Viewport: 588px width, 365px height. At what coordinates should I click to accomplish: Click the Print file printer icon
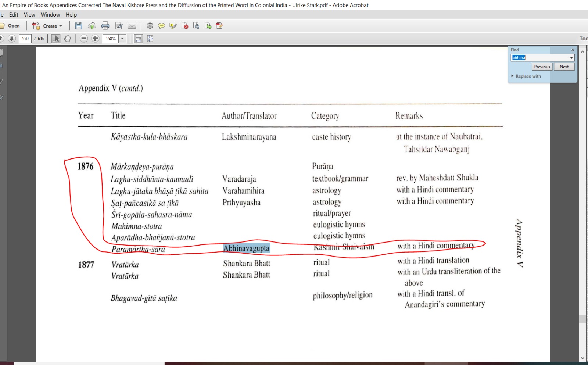(x=105, y=26)
